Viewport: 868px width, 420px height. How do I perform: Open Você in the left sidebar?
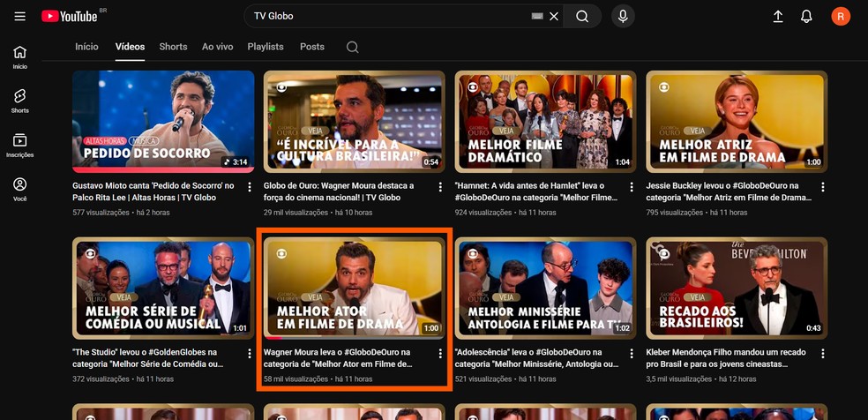[20, 189]
